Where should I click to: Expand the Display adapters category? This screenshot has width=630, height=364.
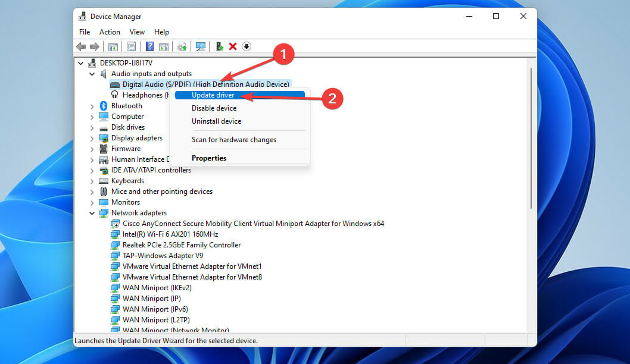point(92,139)
